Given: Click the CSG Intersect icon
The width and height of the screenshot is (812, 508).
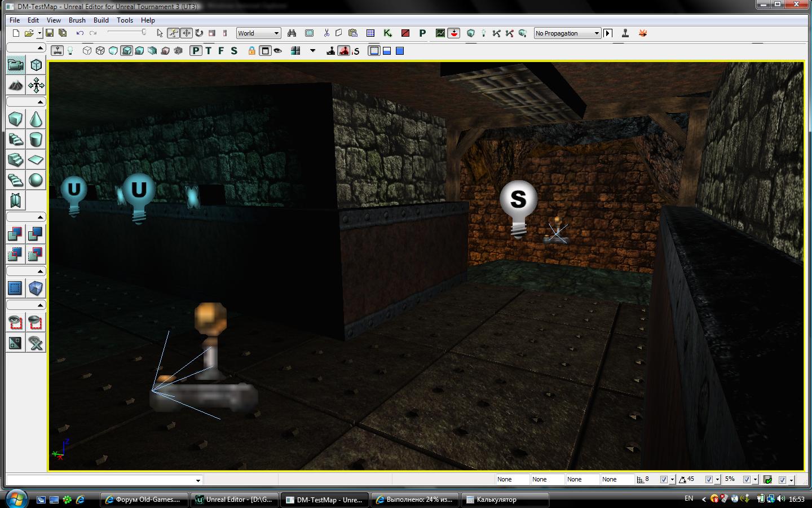Looking at the screenshot, I should pos(16,254).
